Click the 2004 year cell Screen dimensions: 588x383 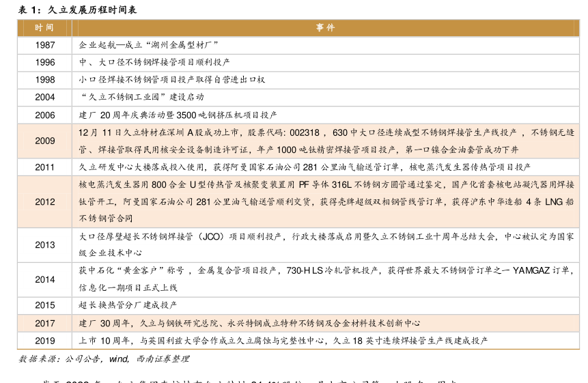(x=45, y=98)
